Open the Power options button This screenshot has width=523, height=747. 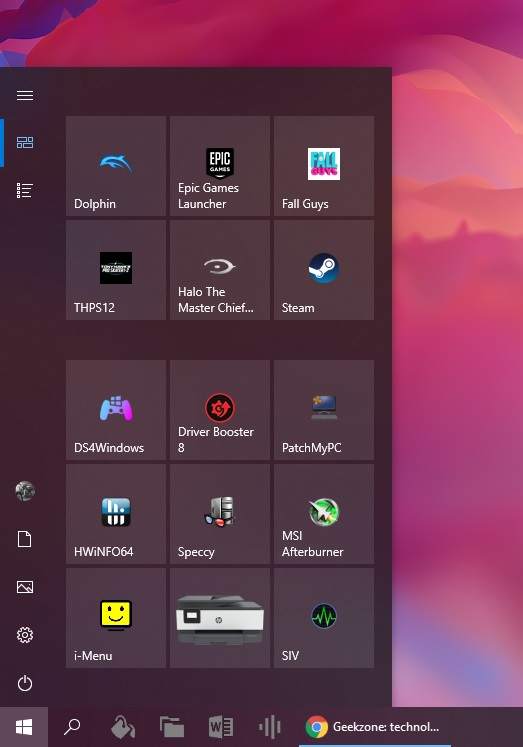click(x=25, y=683)
